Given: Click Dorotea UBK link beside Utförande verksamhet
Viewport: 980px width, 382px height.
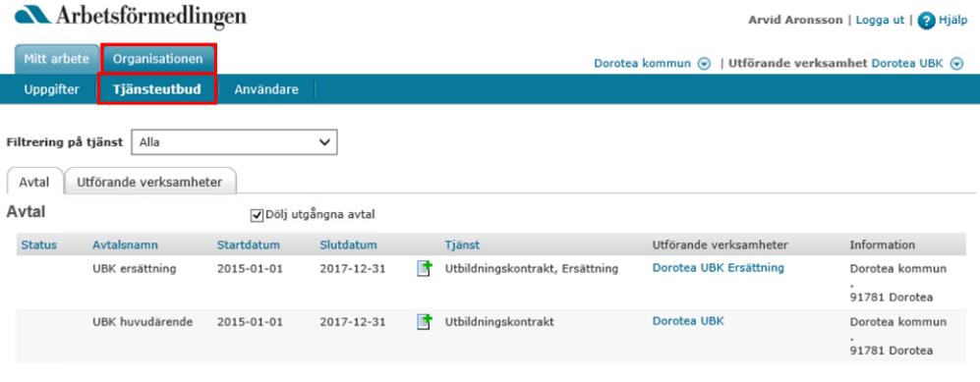Looking at the screenshot, I should coord(907,64).
